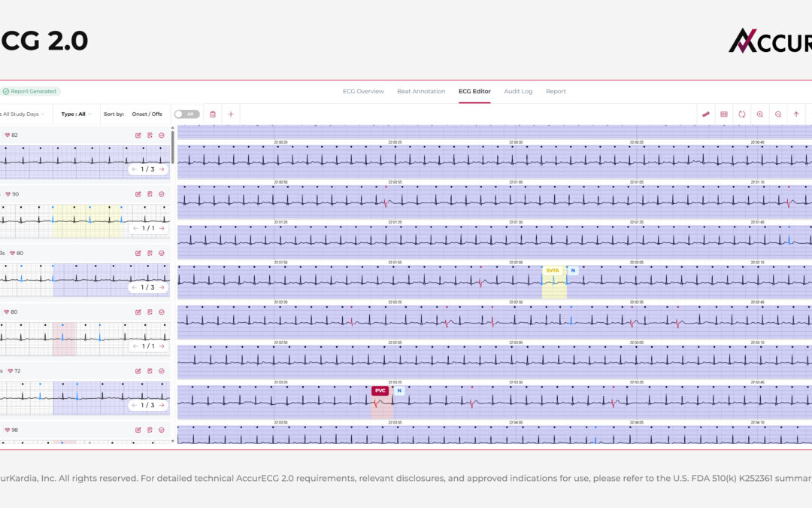
Task: Open the Audit Log tab
Action: point(518,90)
